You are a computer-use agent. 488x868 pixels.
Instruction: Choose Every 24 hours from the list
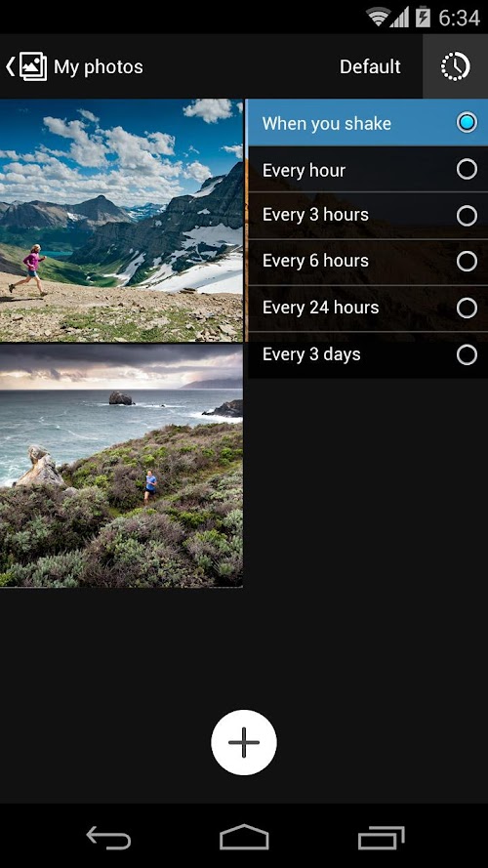367,308
